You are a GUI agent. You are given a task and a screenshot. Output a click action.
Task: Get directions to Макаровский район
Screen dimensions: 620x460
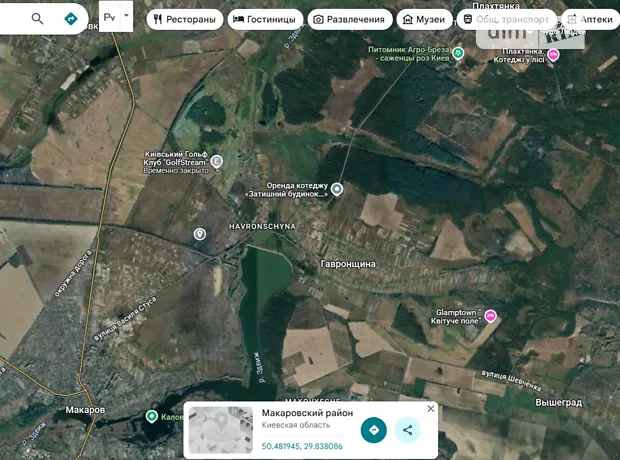click(373, 430)
